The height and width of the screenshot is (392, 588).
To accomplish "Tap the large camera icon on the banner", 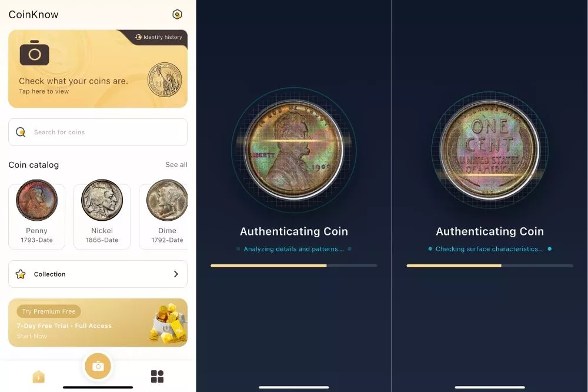I will (x=35, y=53).
